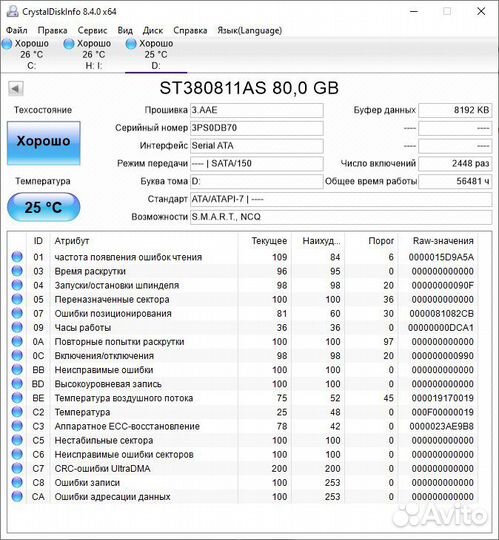Click the Текущее column header
Viewport: 499px width, 540px height.
[264, 241]
